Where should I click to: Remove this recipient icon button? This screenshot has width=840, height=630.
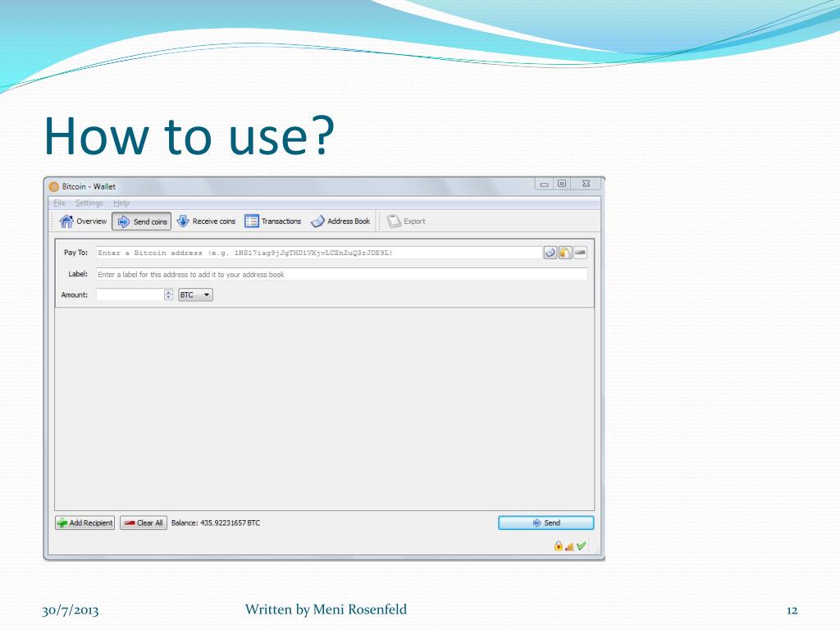[580, 253]
